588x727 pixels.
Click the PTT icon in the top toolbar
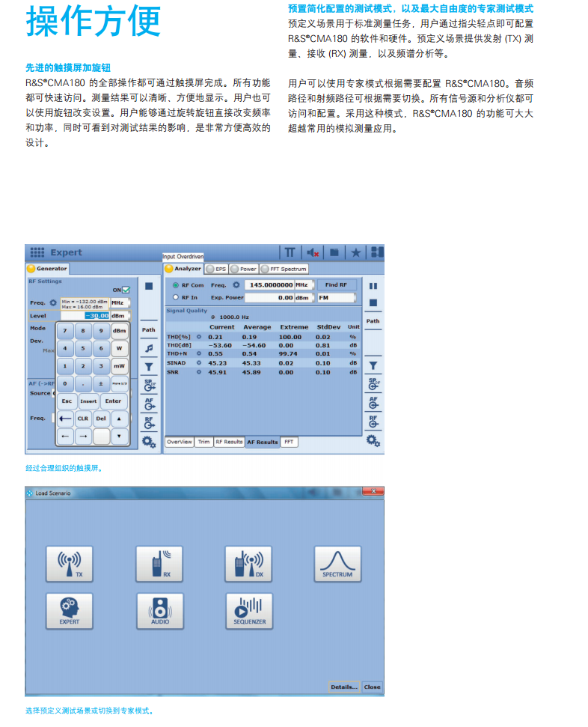pos(290,252)
